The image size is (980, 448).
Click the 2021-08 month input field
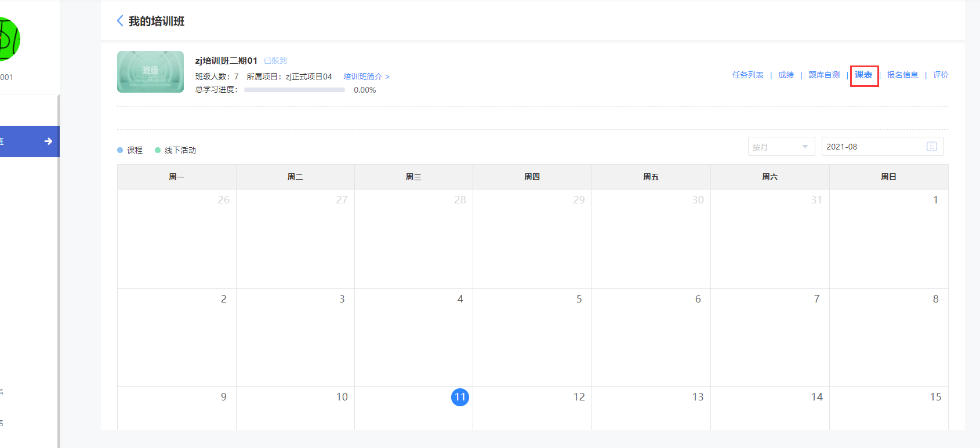pos(883,147)
